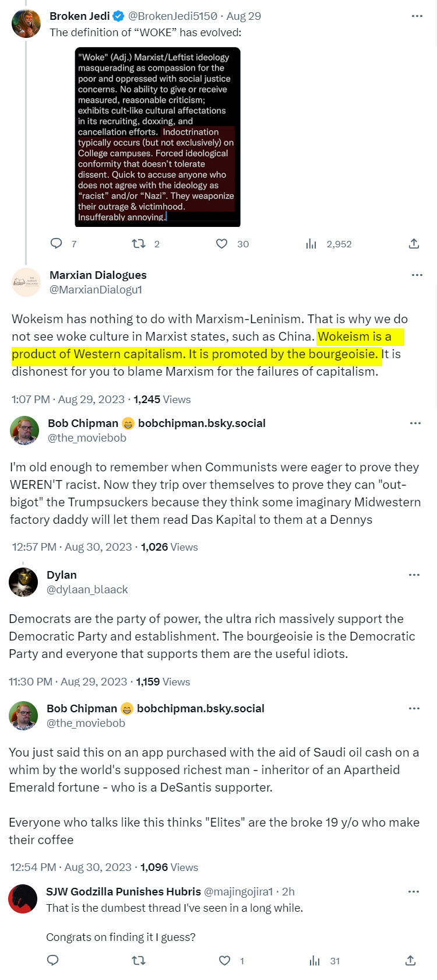
Task: Retweet Broken Jedi's WOKE definition post
Action: (139, 244)
